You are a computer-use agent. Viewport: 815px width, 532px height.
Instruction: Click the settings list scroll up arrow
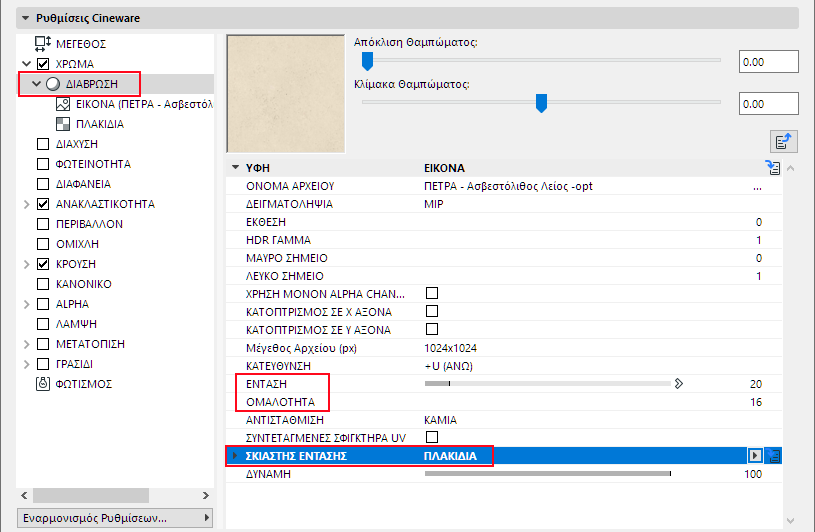click(791, 168)
